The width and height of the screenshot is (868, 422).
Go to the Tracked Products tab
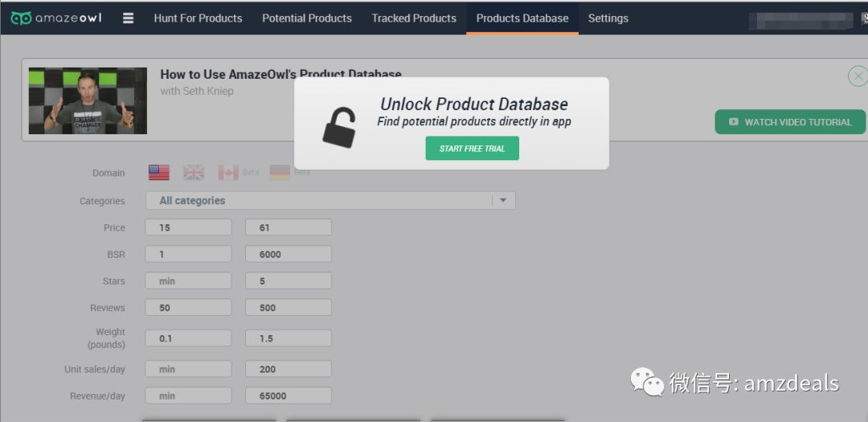[414, 18]
